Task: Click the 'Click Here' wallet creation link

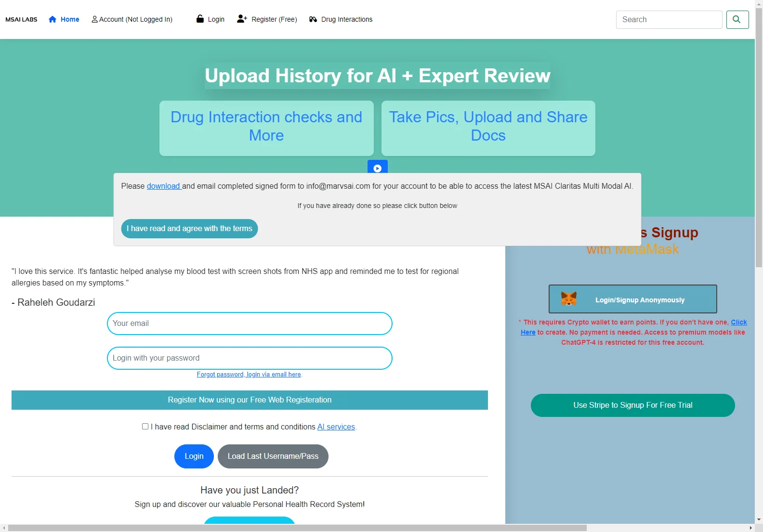Action: [738, 323]
